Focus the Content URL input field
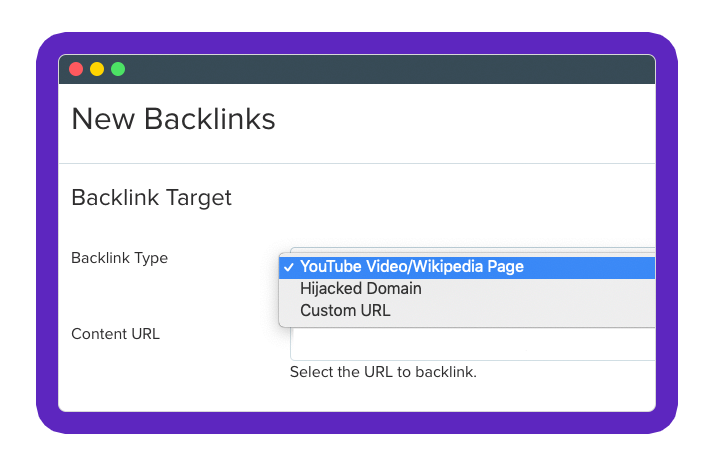This screenshot has height=468, width=706. click(473, 344)
